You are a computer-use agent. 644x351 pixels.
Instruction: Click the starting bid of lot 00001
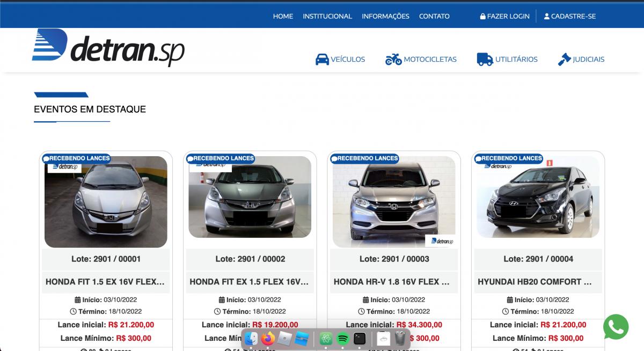(x=131, y=325)
